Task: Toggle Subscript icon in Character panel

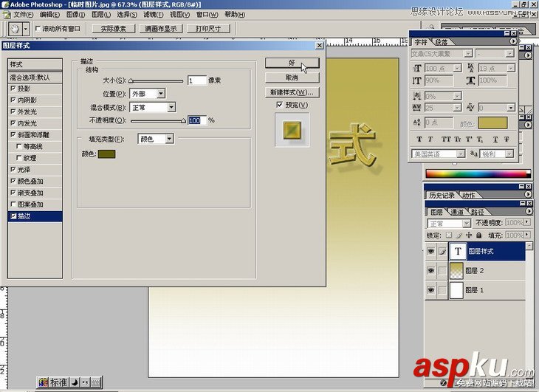Action: click(x=480, y=139)
